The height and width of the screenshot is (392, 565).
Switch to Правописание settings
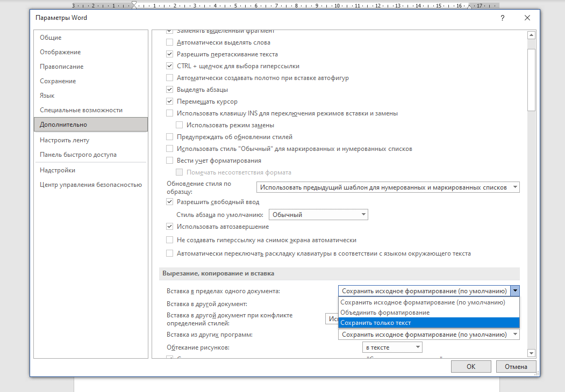(91, 67)
